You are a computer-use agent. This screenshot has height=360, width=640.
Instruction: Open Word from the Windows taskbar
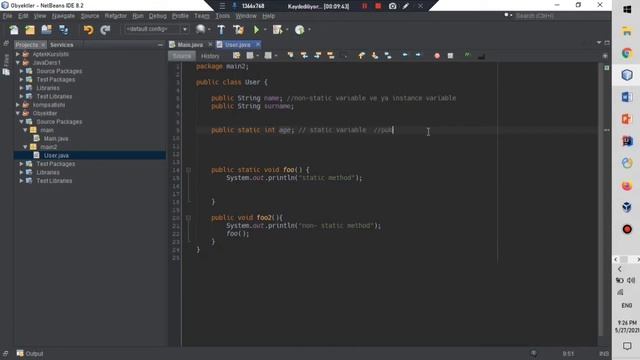point(627,97)
